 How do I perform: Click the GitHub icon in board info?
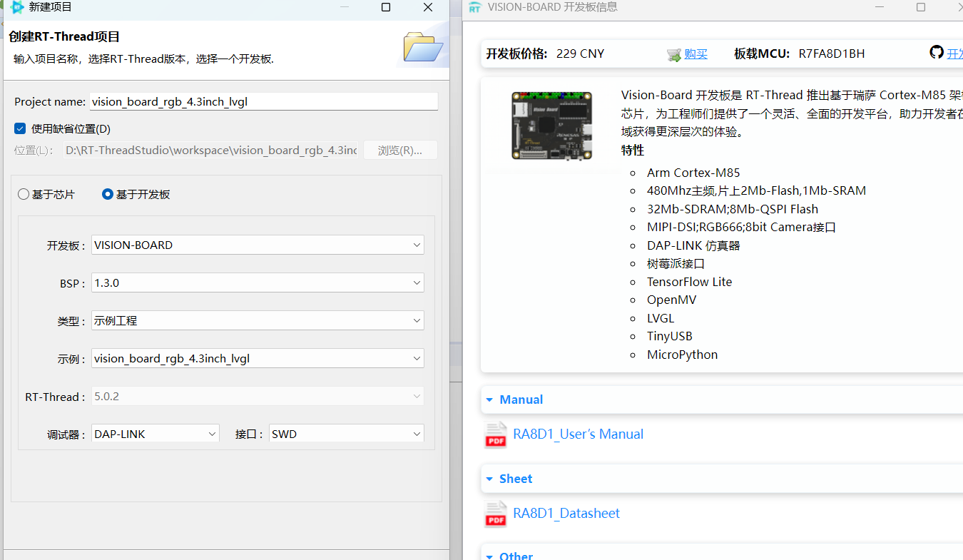(937, 53)
